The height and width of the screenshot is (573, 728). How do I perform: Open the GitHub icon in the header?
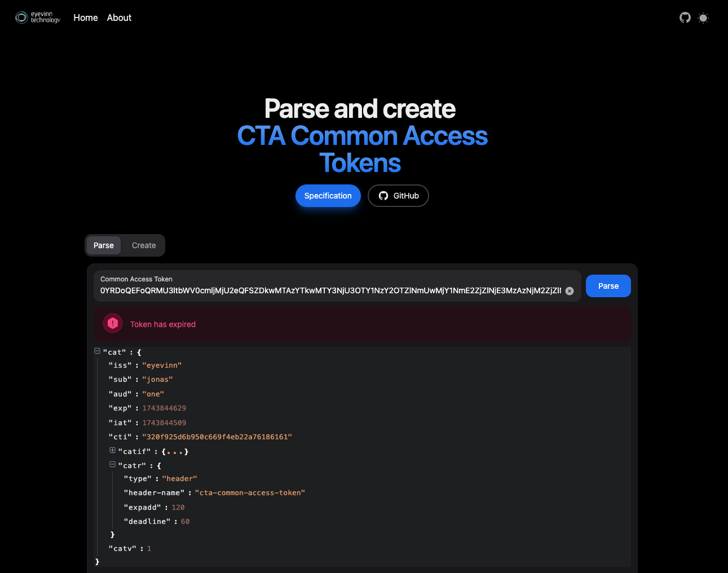click(x=685, y=17)
